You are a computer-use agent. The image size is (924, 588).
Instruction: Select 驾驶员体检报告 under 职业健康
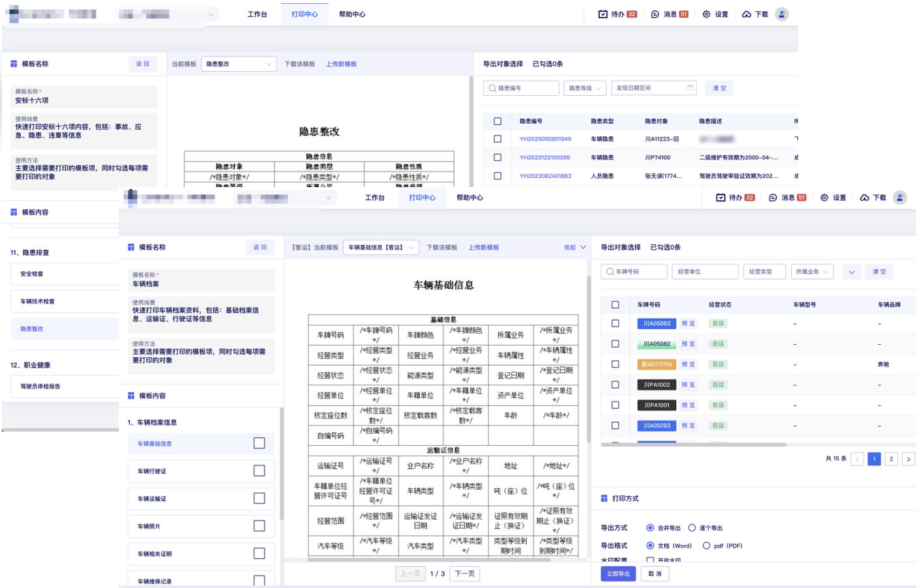40,387
